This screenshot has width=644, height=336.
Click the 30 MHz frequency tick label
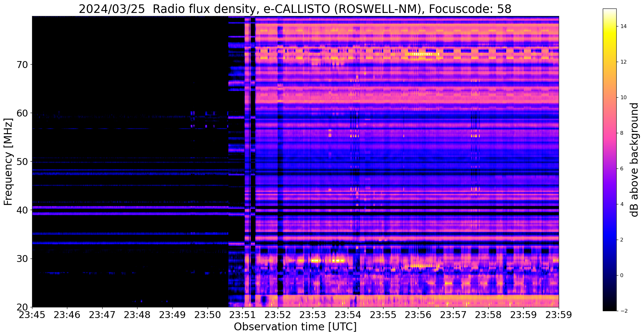(x=22, y=259)
